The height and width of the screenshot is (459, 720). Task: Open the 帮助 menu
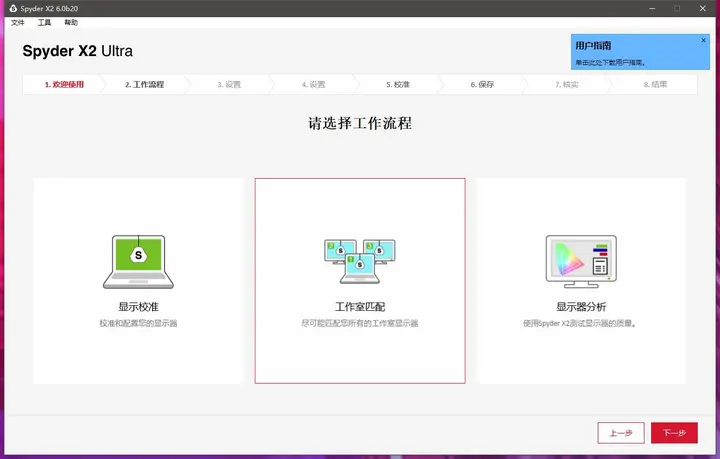71,22
